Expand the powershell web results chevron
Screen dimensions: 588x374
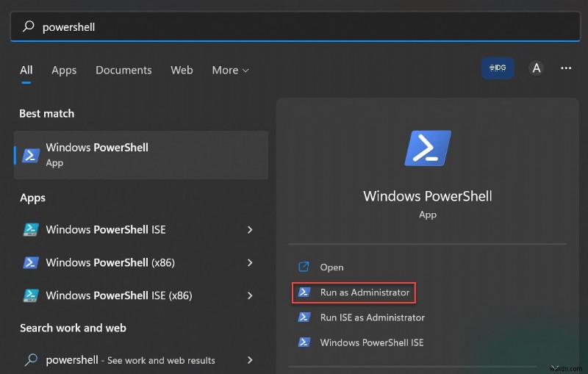(x=250, y=360)
